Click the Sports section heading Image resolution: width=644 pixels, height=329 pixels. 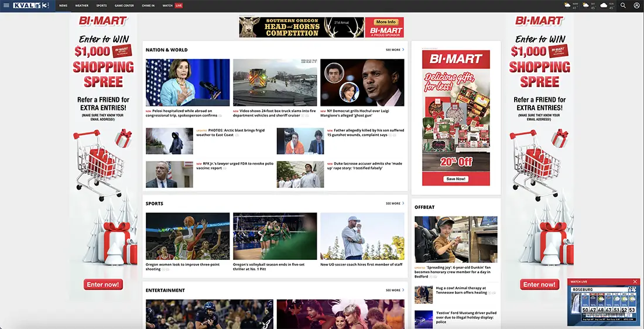click(x=155, y=203)
